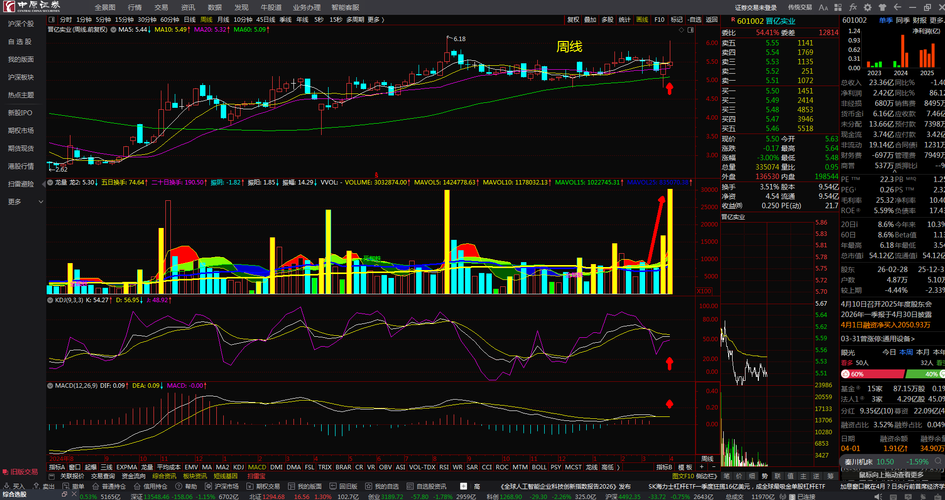Click the 信用持仓 credit positions icon

coord(137,485)
